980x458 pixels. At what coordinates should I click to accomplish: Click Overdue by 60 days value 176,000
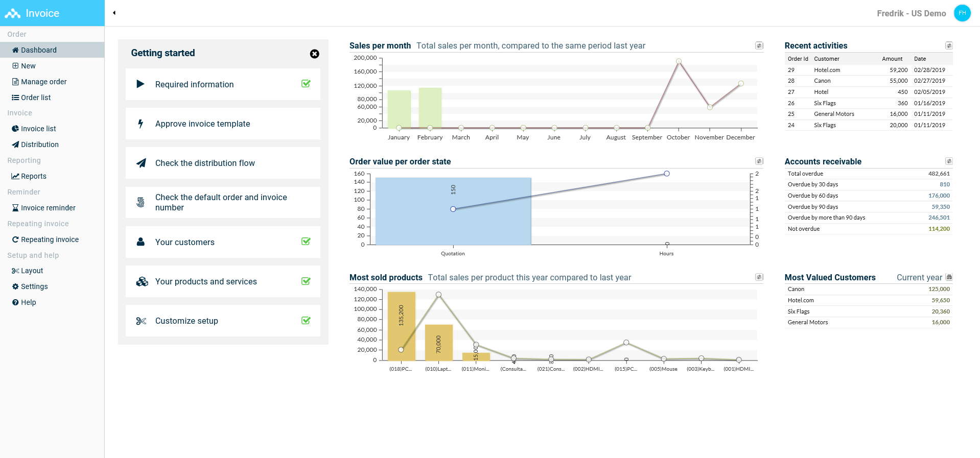coord(939,196)
